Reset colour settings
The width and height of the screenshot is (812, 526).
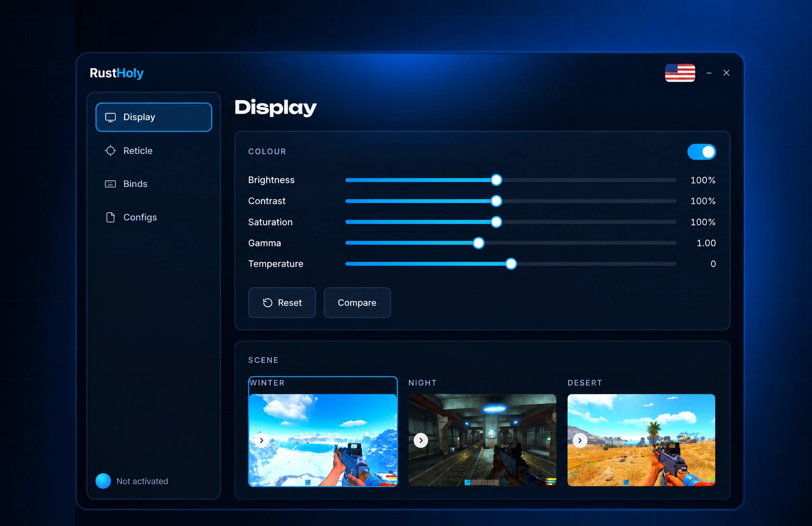(x=282, y=303)
